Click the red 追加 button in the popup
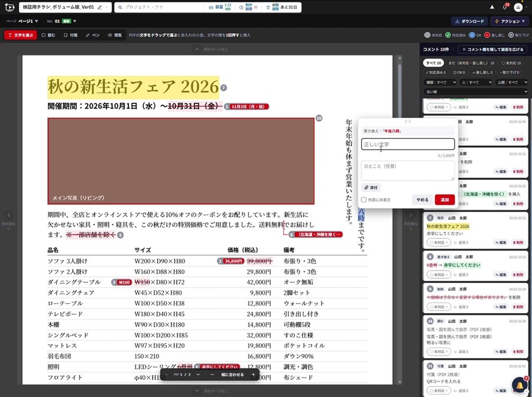 445,200
